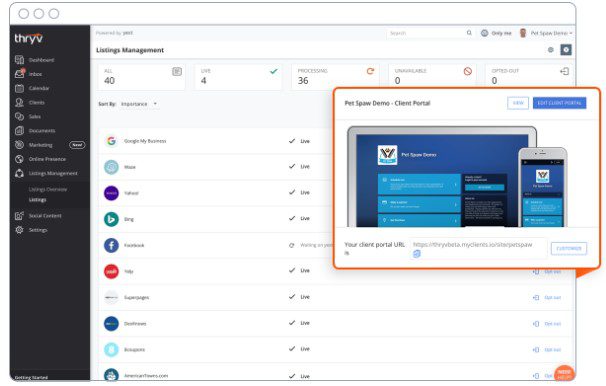This screenshot has height=386, width=606.
Task: Click the Yahoo listing icon
Action: click(111, 193)
